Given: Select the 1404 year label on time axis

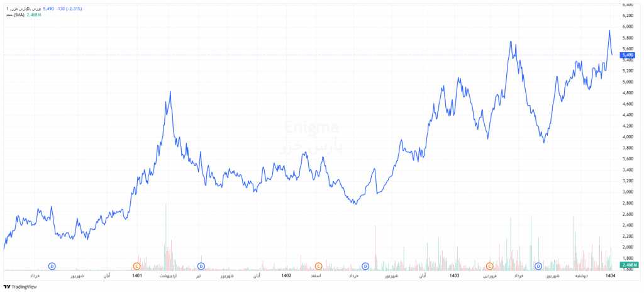Looking at the screenshot, I should point(609,275).
